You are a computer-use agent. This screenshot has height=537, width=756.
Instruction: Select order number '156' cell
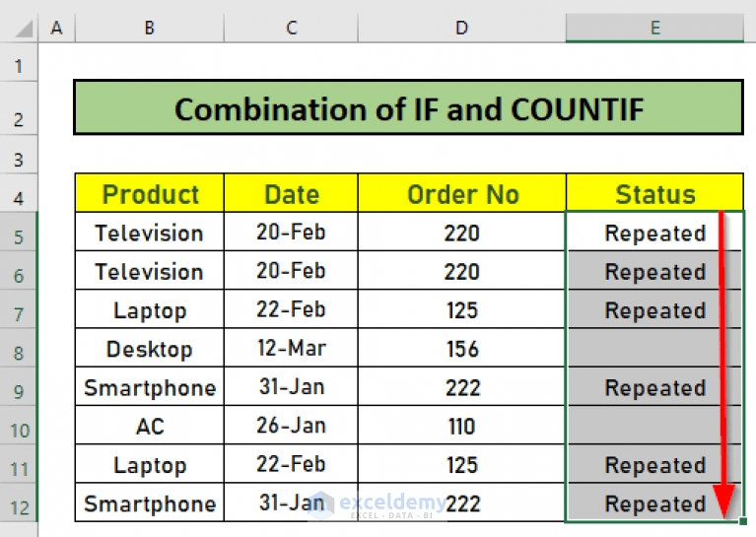point(462,348)
